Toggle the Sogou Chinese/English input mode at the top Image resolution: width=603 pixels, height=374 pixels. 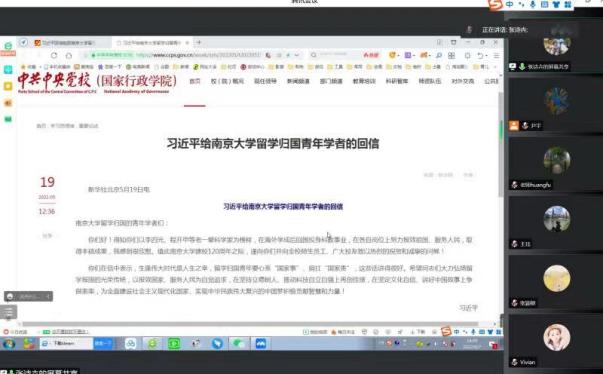coord(510,4)
